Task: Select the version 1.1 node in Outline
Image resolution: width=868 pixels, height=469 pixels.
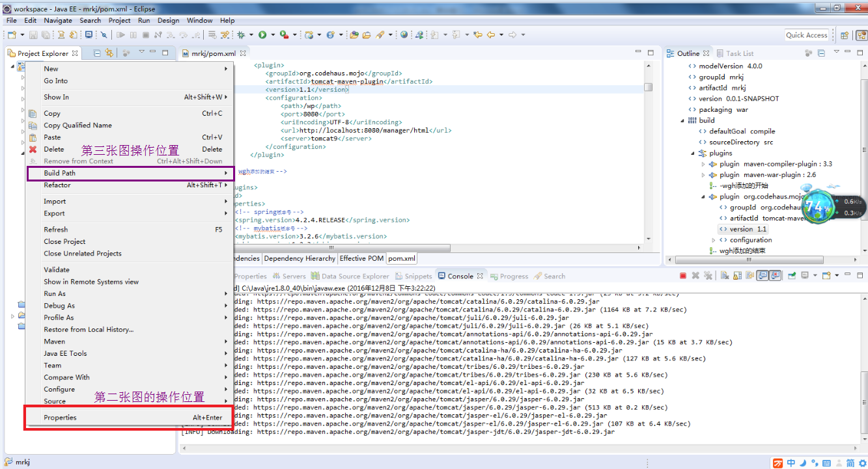Action: pos(742,229)
